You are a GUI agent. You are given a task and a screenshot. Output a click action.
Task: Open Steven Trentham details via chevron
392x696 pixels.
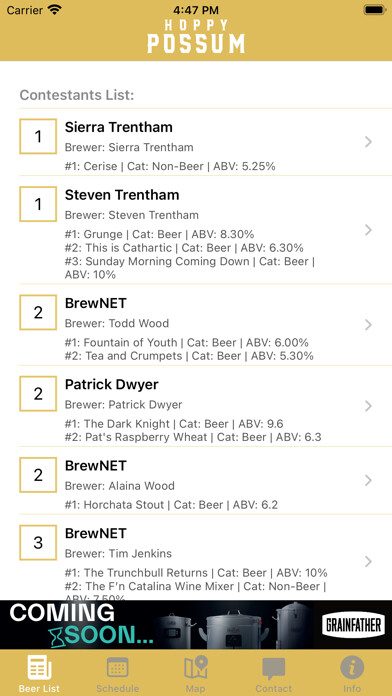(368, 230)
